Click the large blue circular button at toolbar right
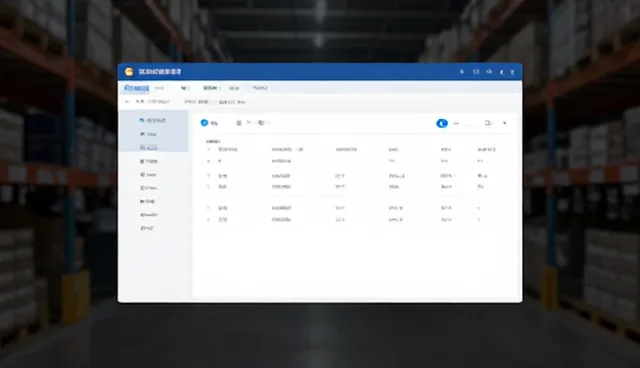 click(x=442, y=123)
